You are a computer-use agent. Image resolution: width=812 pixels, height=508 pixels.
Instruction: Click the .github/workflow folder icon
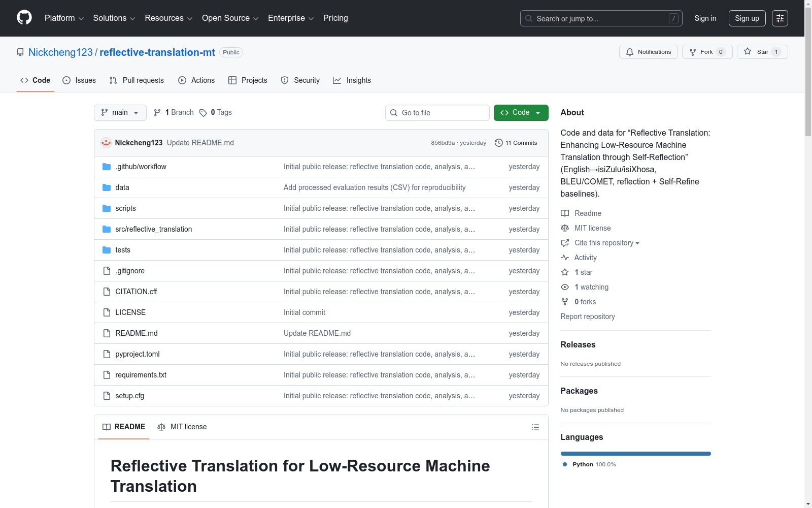click(x=107, y=167)
